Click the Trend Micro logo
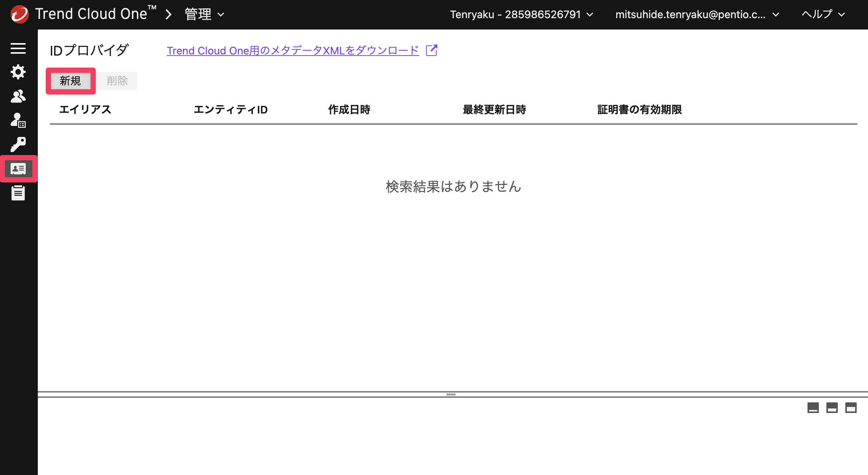The height and width of the screenshot is (475, 868). [x=20, y=14]
